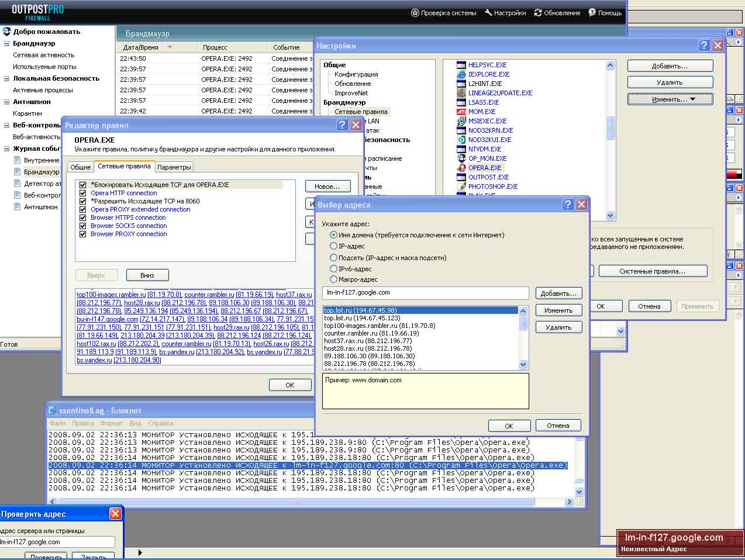Click Новое button in rule editor

pyautogui.click(x=327, y=186)
